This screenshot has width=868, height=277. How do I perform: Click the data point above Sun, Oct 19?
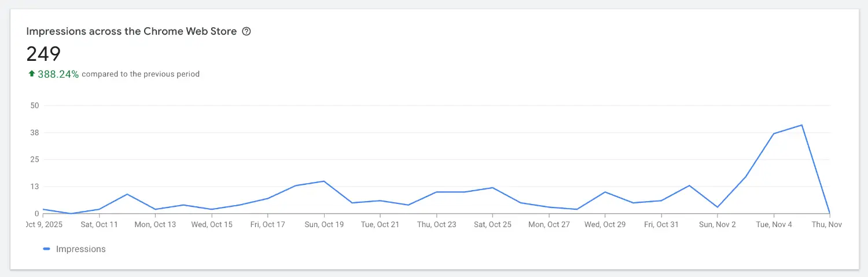pos(324,181)
